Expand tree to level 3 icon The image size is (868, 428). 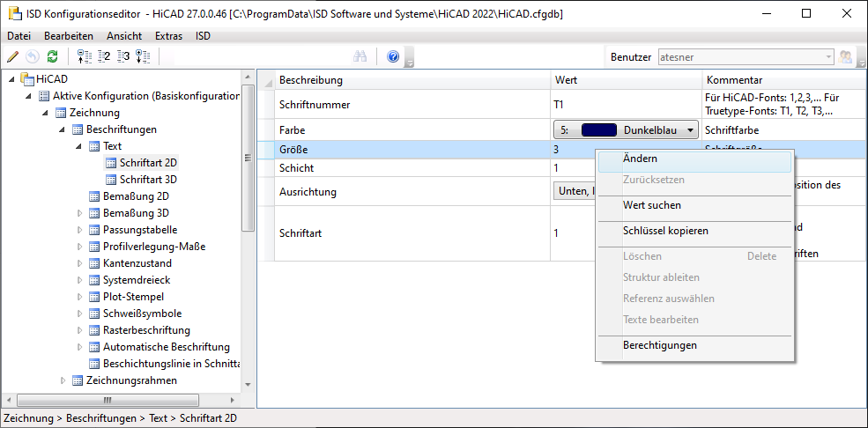click(x=123, y=56)
